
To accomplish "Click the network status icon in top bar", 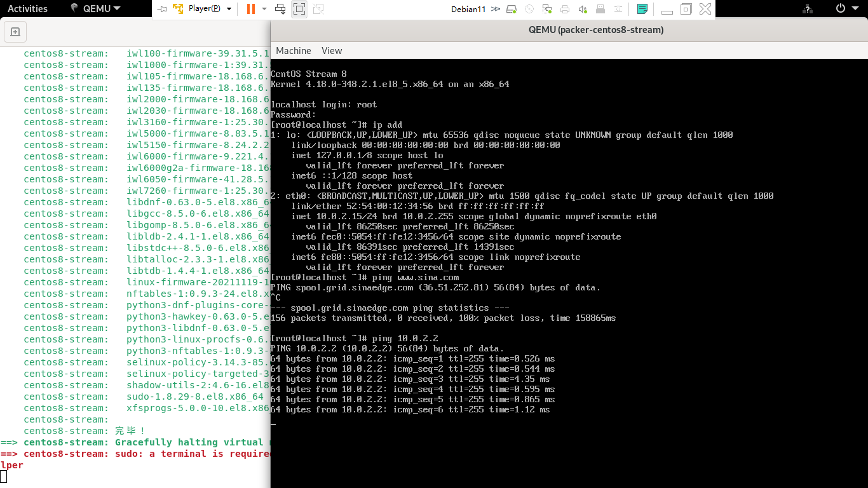I will (x=808, y=9).
